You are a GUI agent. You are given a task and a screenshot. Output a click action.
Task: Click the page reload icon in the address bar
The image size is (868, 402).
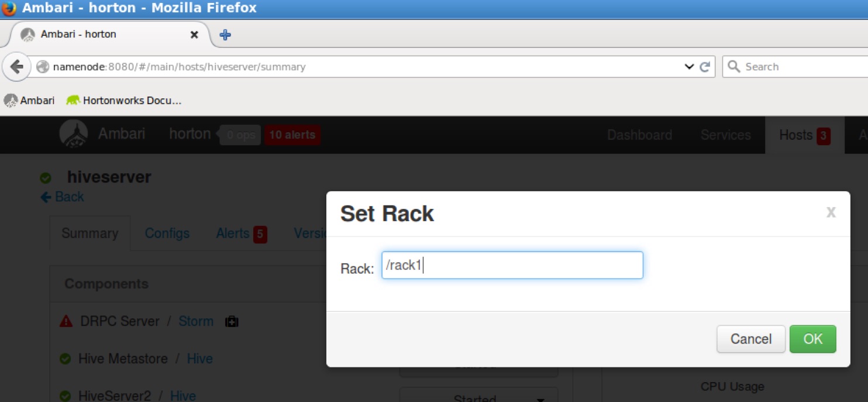(x=705, y=66)
